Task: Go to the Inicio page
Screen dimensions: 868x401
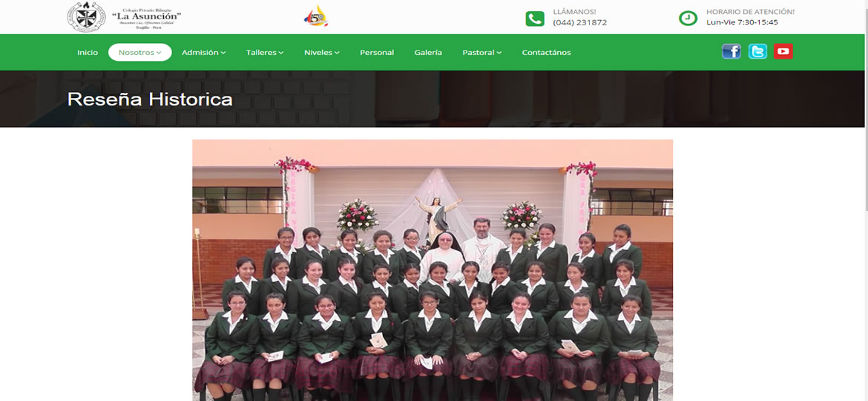Action: [x=88, y=53]
